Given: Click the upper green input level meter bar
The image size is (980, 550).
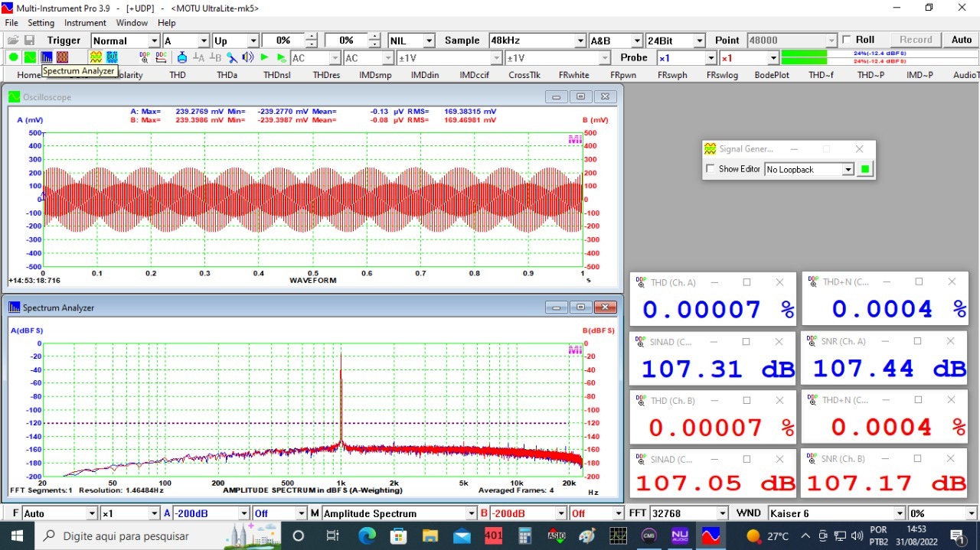Looking at the screenshot, I should 804,54.
